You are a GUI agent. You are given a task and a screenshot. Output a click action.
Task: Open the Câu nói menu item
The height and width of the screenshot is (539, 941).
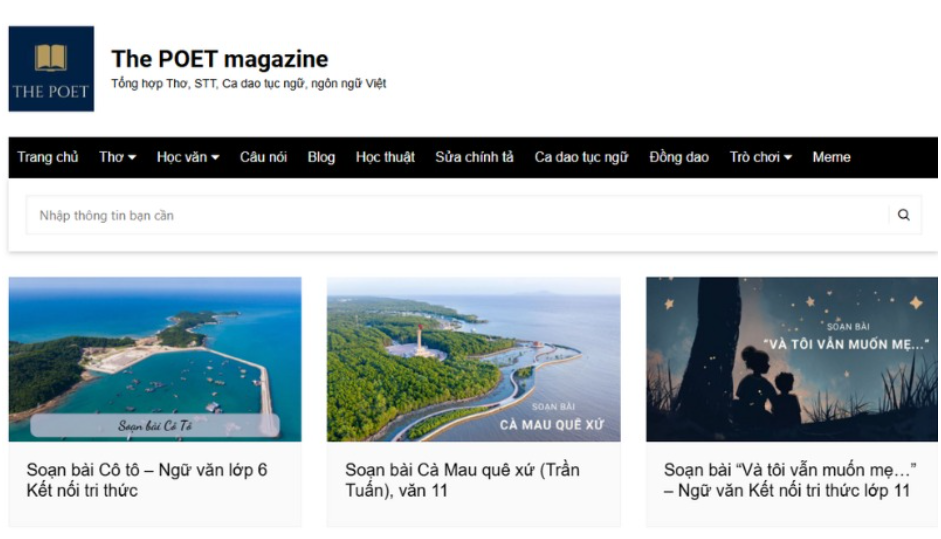[263, 157]
